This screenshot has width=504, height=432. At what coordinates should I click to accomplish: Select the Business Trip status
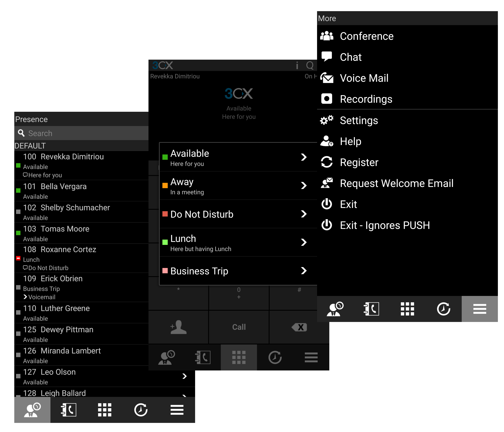pos(238,271)
